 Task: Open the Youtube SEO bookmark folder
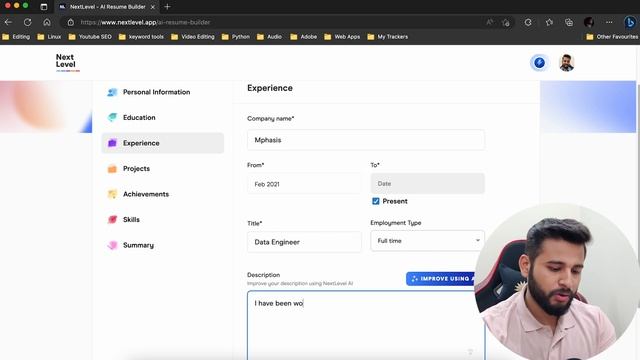pos(90,37)
